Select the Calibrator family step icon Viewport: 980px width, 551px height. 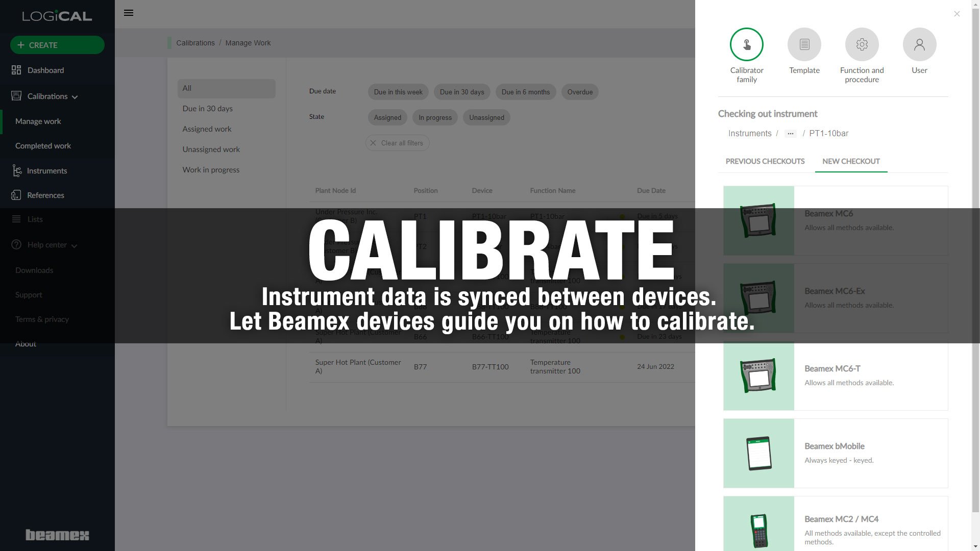747,44
